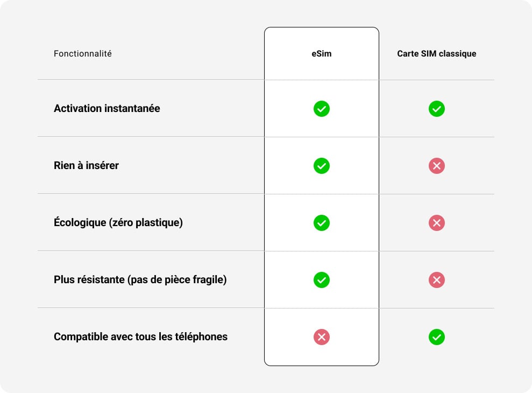Select the eSim column header
The width and height of the screenshot is (532, 393).
point(322,54)
